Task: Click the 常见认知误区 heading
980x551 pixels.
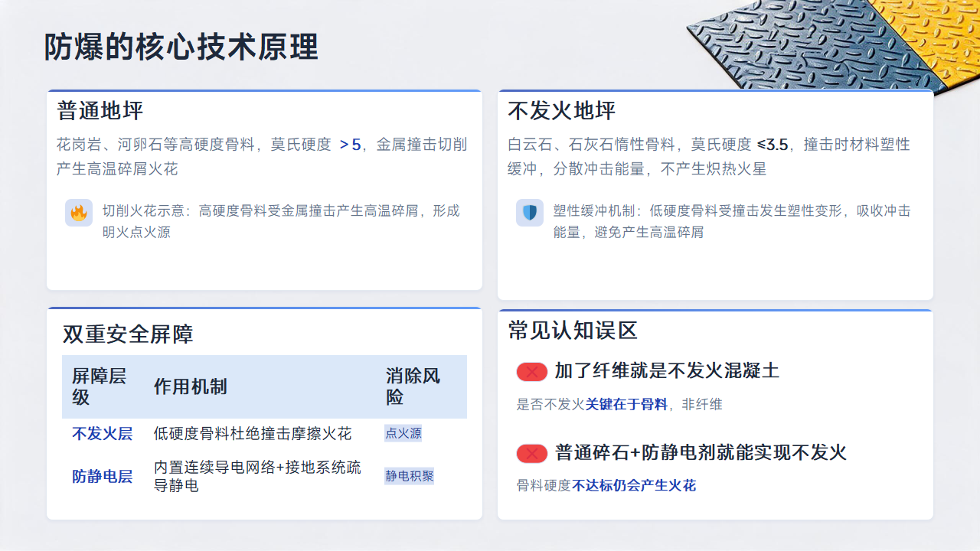Action: tap(573, 331)
